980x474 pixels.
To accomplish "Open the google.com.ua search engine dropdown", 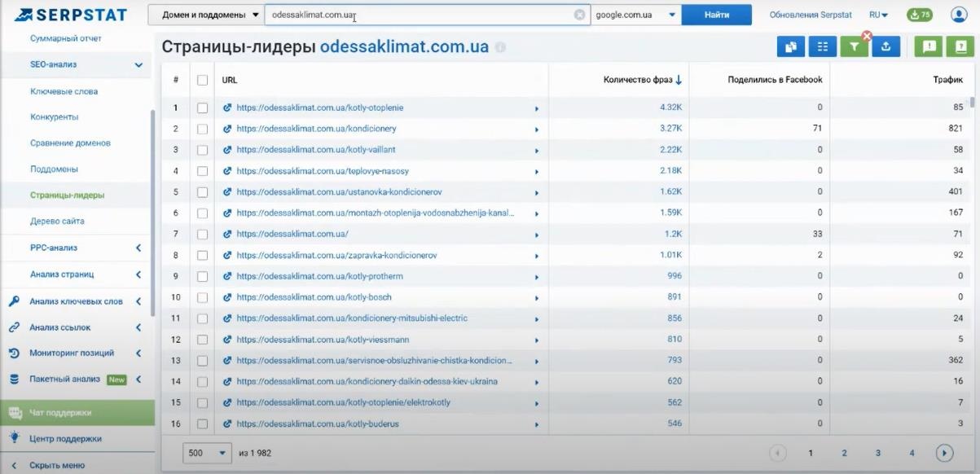I will [636, 15].
